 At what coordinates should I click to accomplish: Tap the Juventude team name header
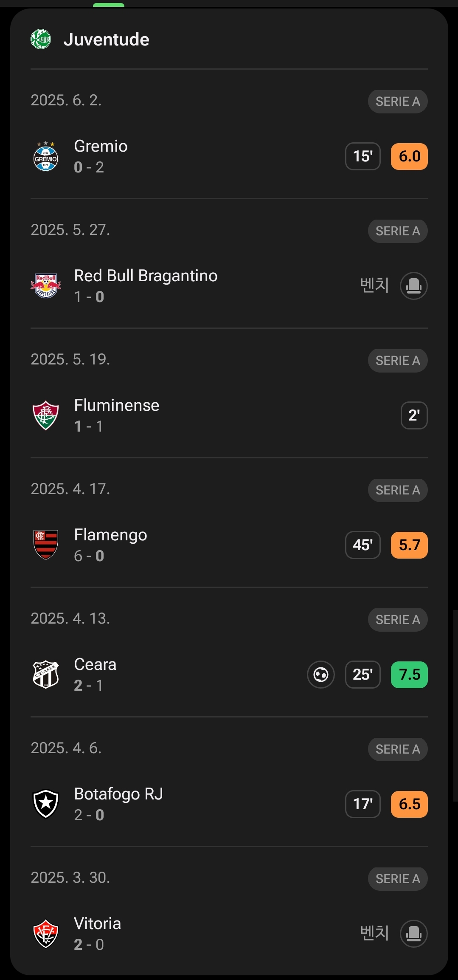point(107,40)
